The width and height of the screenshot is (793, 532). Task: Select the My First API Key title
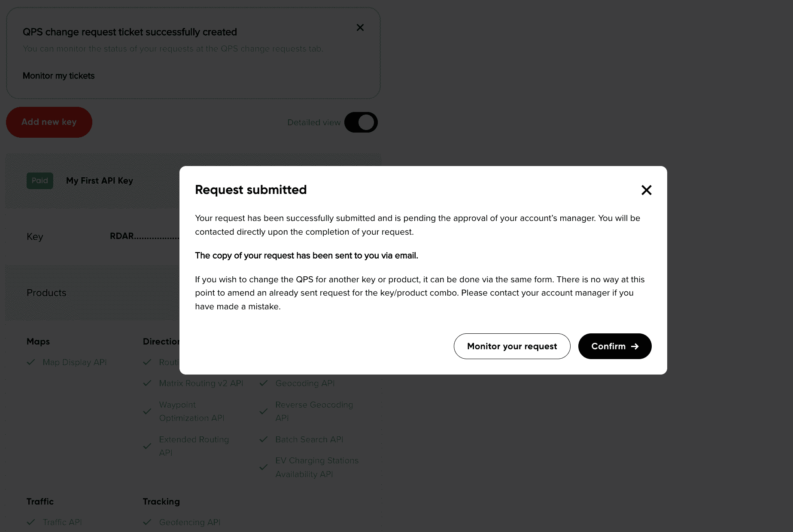tap(100, 181)
